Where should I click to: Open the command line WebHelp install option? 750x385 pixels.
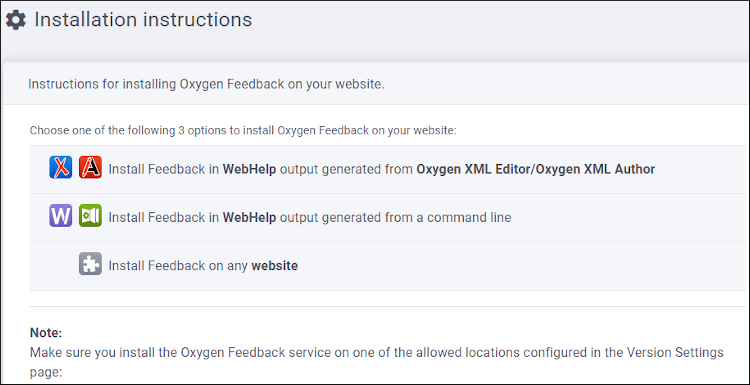(x=387, y=218)
